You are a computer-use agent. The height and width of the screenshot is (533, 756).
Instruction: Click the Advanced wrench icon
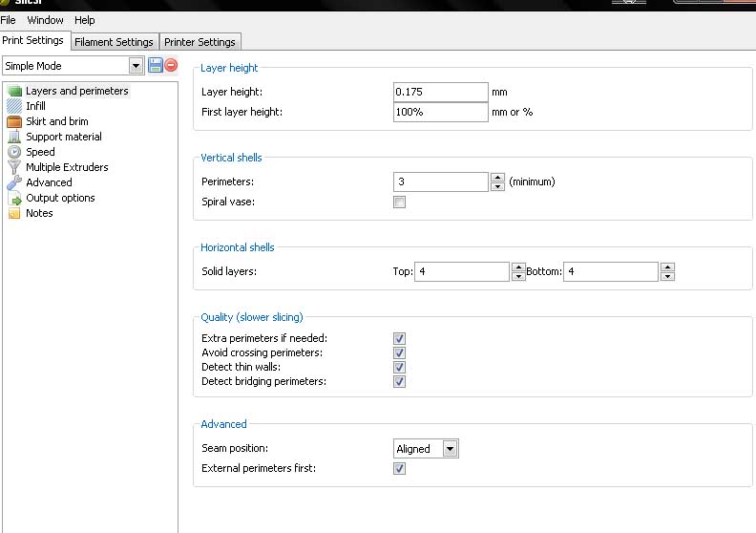click(x=14, y=182)
